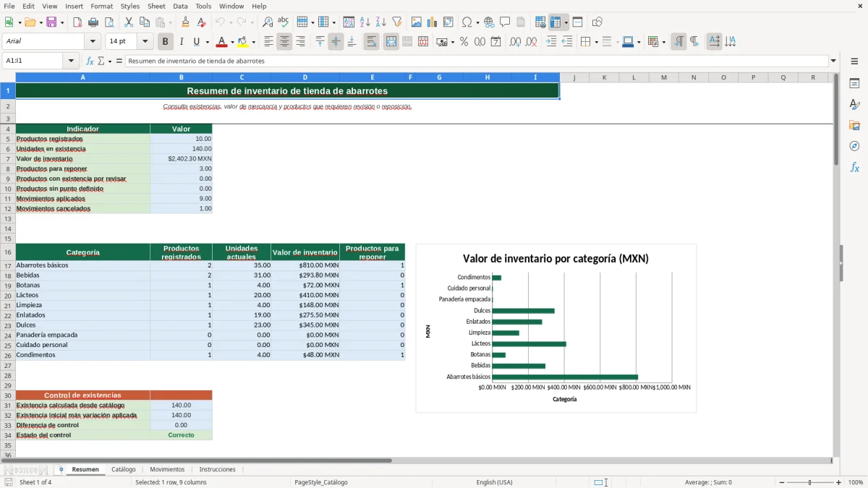The height and width of the screenshot is (488, 868).
Task: Adjust the zoom slider handle
Action: 810,482
